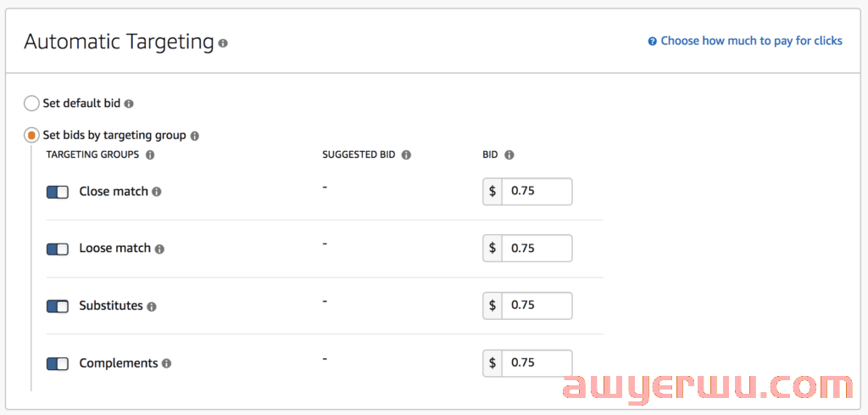Click info icon next to Suggested Bid header

pos(406,155)
